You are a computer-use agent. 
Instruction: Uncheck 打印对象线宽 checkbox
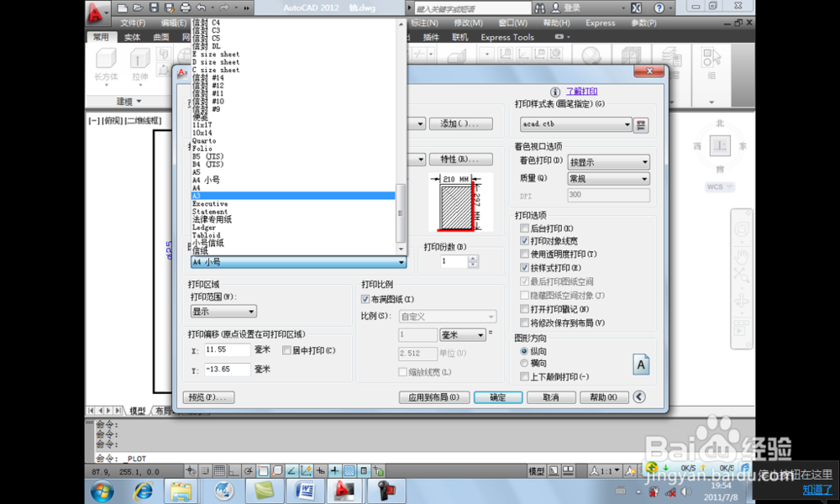524,241
